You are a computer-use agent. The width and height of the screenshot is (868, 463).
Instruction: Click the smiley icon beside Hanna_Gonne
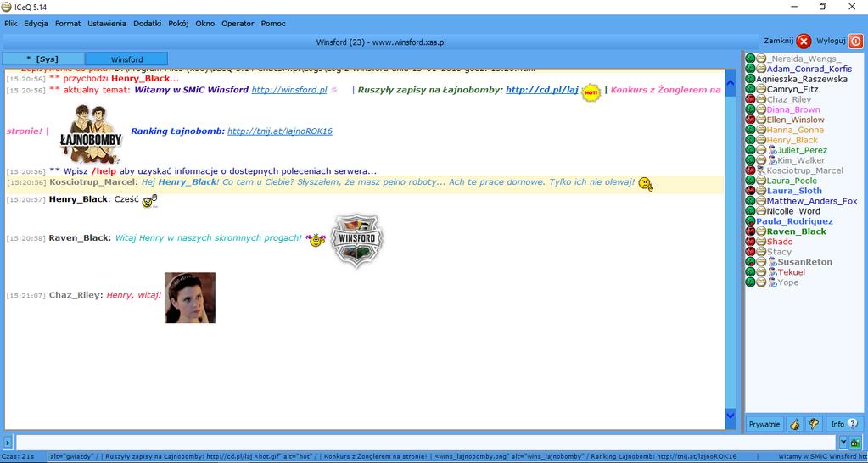[x=761, y=130]
